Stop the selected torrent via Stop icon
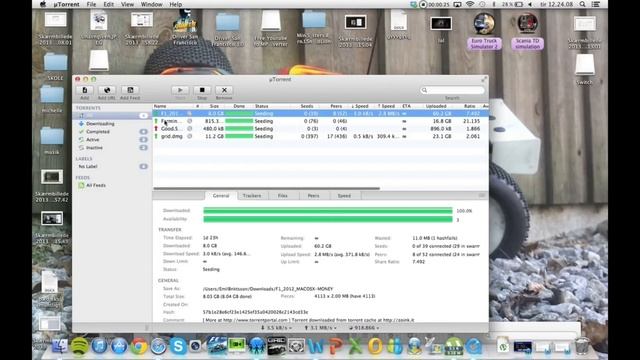This screenshot has width=640, height=360. (202, 90)
